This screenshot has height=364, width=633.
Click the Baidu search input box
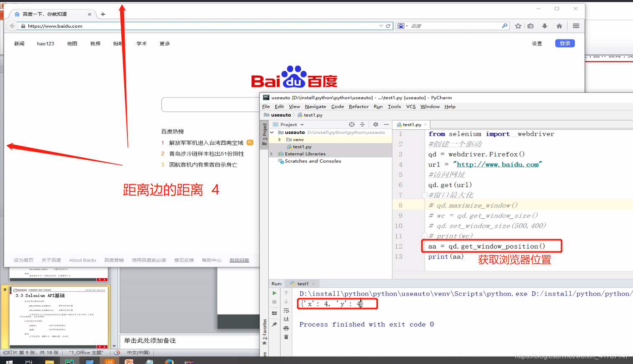coord(210,105)
